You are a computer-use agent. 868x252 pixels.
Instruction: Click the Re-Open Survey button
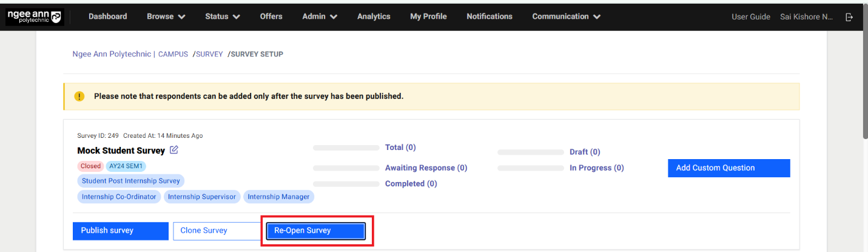pyautogui.click(x=316, y=231)
